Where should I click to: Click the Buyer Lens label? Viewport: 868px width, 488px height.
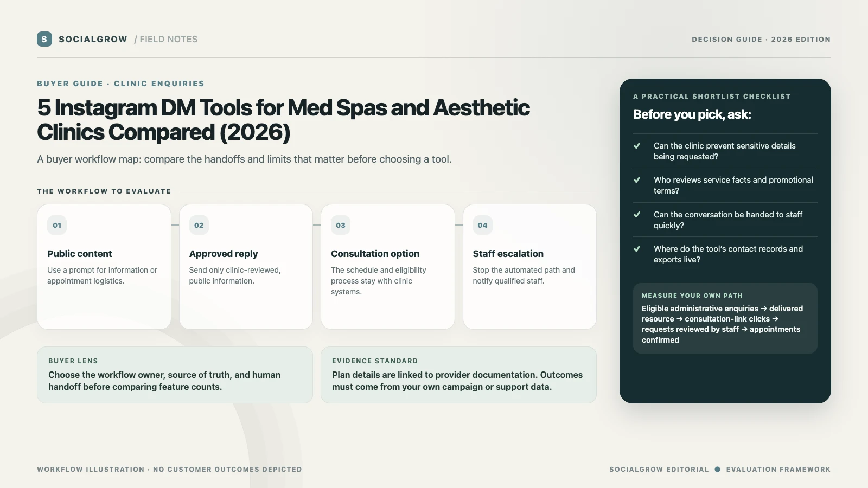(x=73, y=361)
